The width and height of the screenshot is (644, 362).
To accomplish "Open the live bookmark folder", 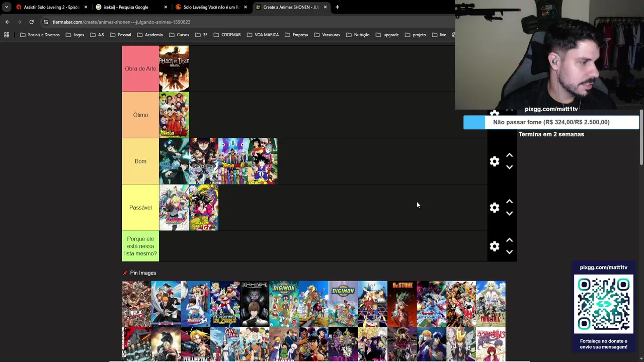I will tap(439, 35).
